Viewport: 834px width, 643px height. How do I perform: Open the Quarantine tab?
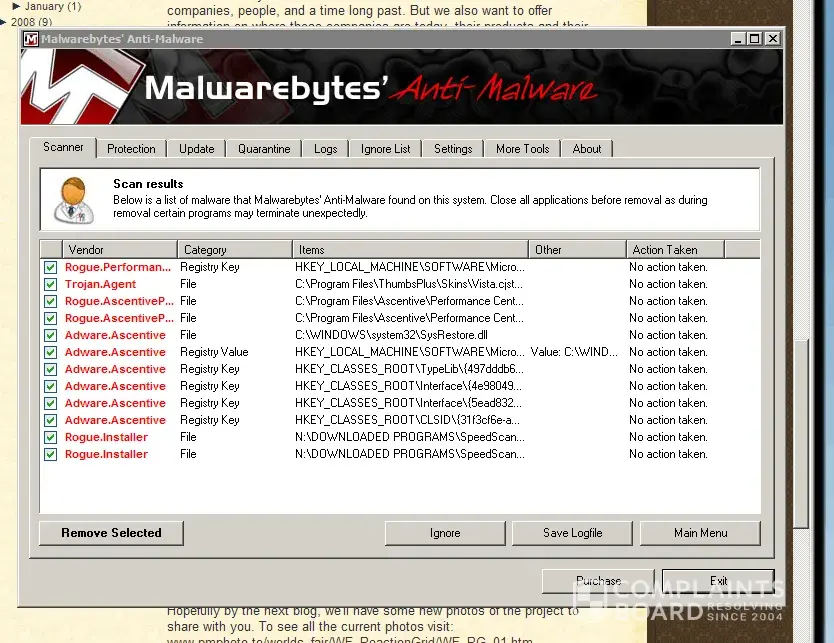[264, 149]
